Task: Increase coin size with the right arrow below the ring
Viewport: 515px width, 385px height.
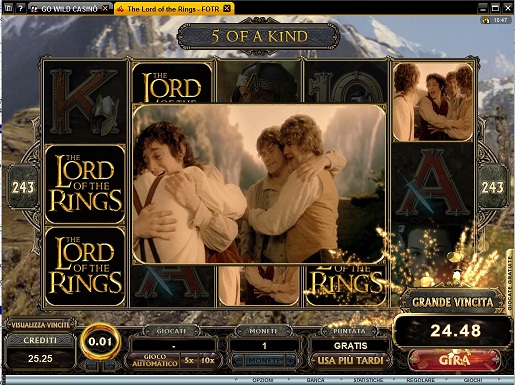Action: [110, 365]
